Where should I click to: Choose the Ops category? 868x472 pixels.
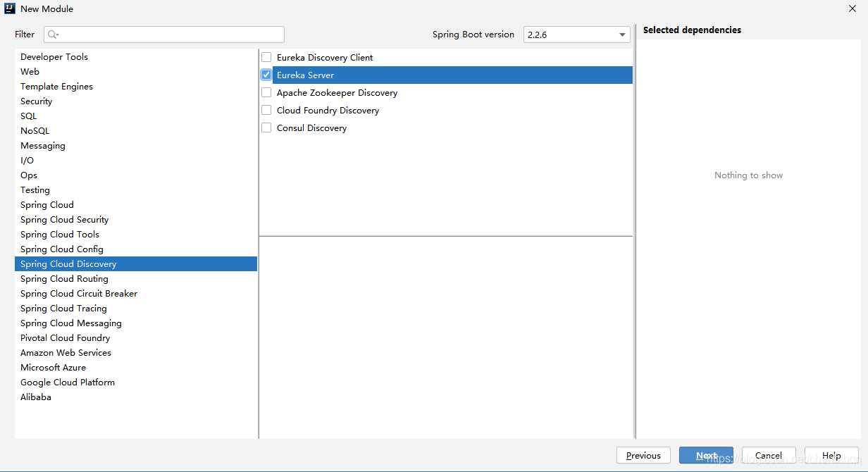point(136,175)
